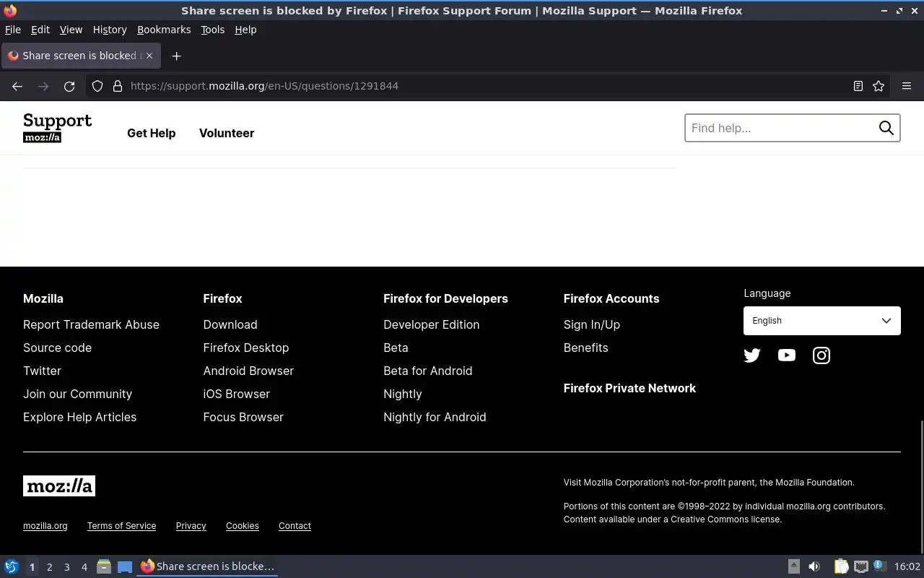The image size is (924, 578).
Task: Follow Join our Community link
Action: click(77, 394)
